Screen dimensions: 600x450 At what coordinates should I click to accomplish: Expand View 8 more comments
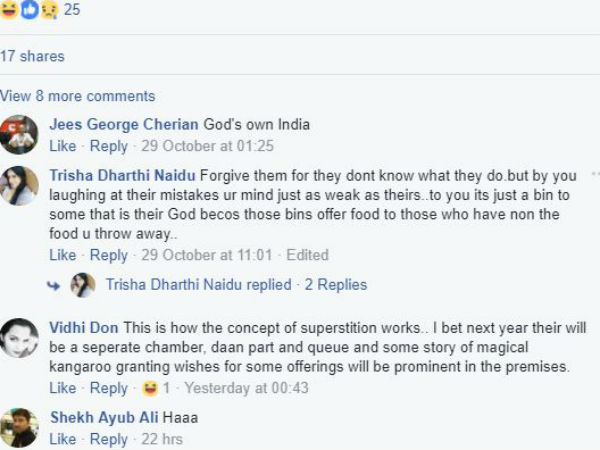pos(78,96)
